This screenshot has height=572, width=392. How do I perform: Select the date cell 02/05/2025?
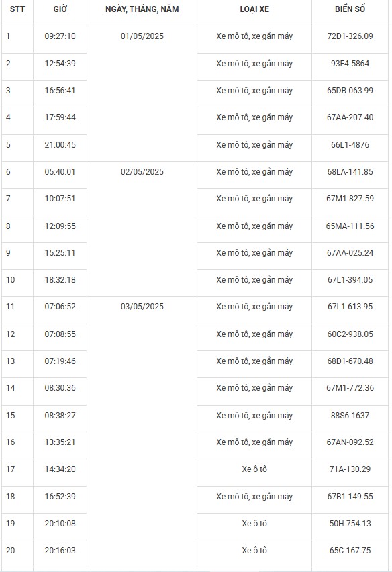(142, 172)
